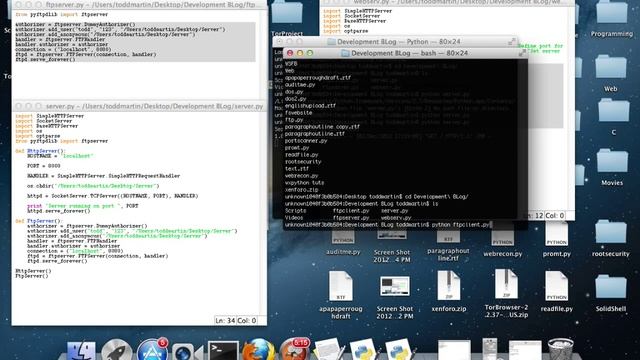Click def FtpServer(): line in server.py
Viewport: 640px width, 360px height.
[x=38, y=221]
